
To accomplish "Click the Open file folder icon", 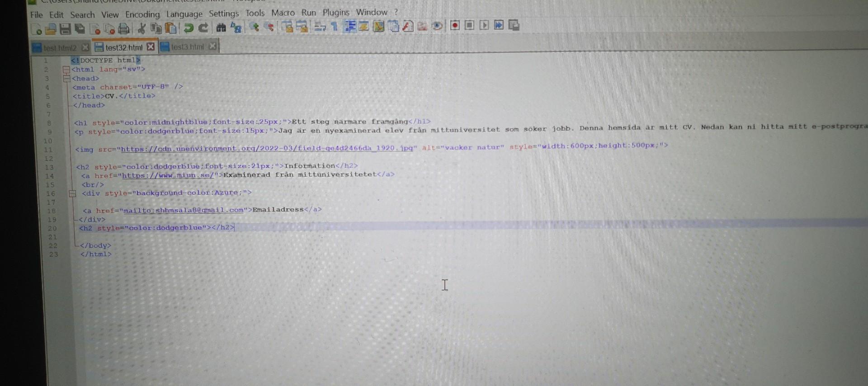I will (51, 28).
